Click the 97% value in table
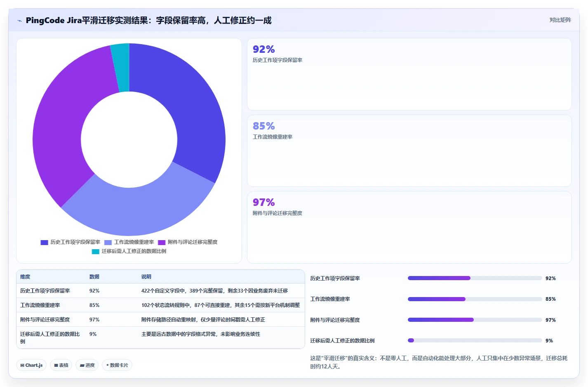The height and width of the screenshot is (387, 588). [x=94, y=320]
